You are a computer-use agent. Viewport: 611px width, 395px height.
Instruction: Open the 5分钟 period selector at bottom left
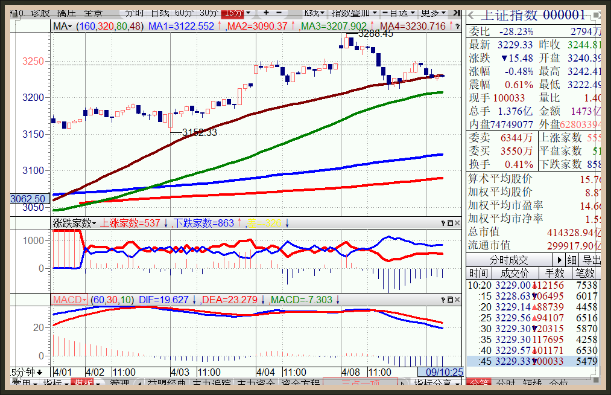click(x=26, y=372)
